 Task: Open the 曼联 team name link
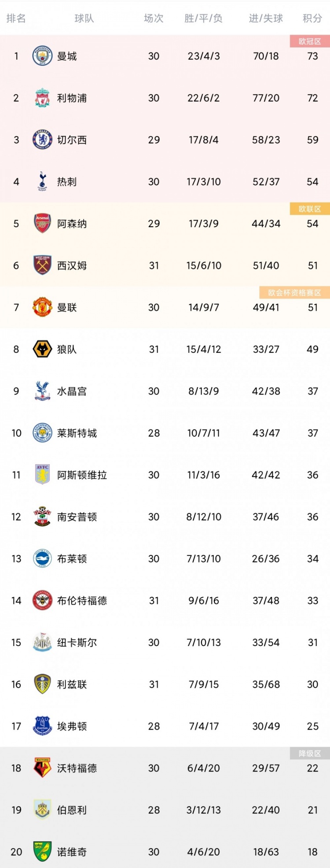point(67,307)
